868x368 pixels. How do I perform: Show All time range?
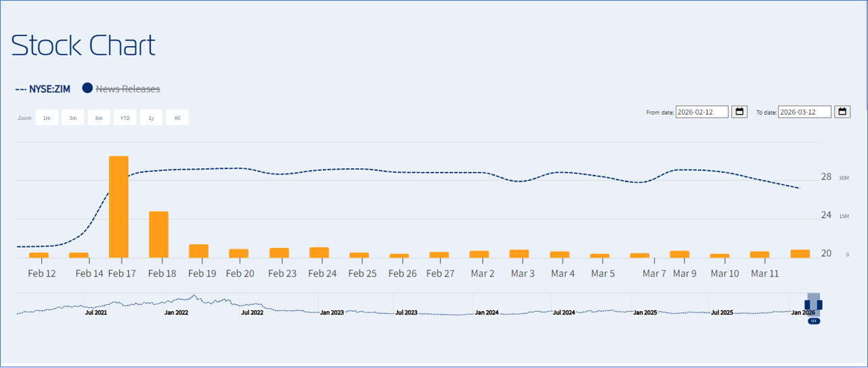177,118
